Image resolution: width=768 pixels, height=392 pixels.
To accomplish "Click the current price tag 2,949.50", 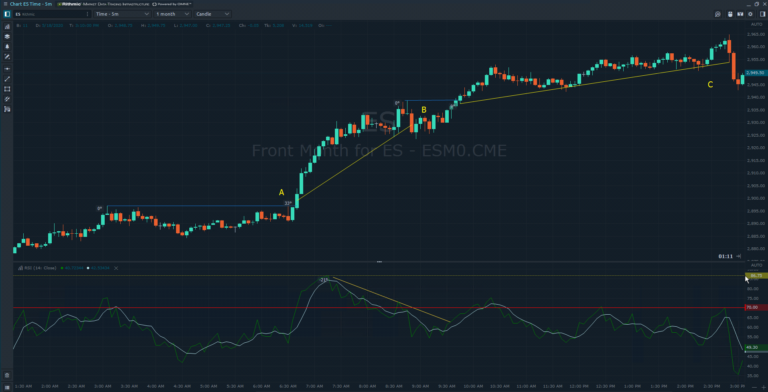I will pyautogui.click(x=755, y=73).
